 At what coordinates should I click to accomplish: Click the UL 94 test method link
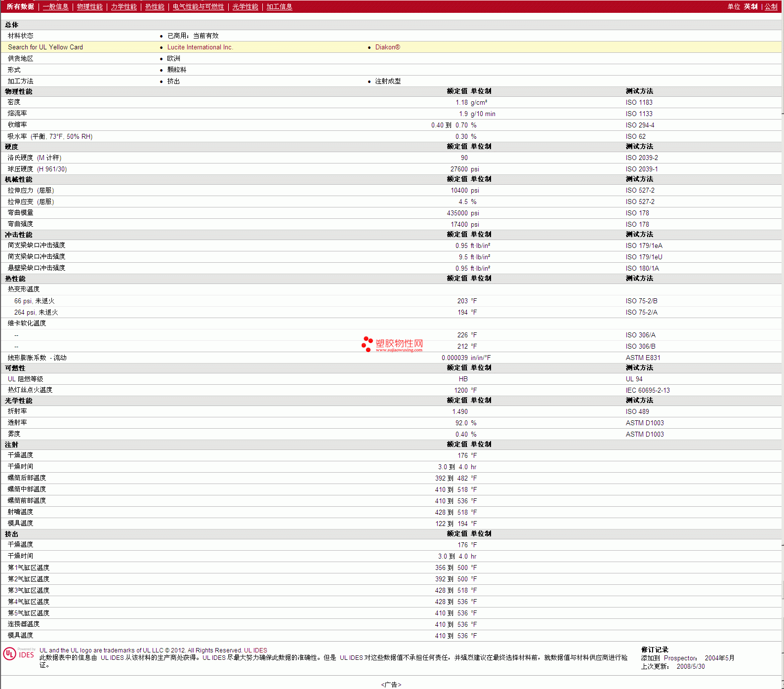(634, 379)
